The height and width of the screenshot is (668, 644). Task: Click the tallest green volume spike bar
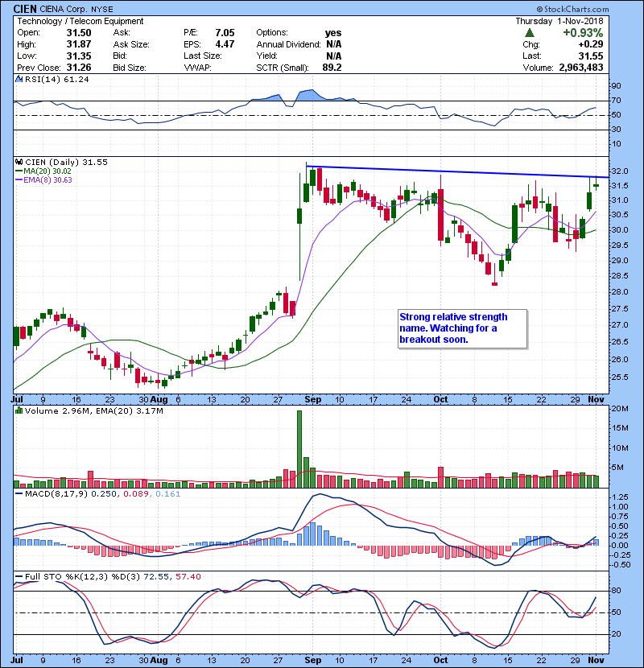coord(299,449)
